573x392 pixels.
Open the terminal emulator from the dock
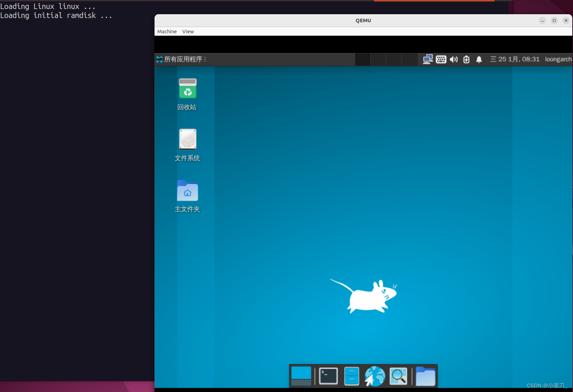[328, 376]
